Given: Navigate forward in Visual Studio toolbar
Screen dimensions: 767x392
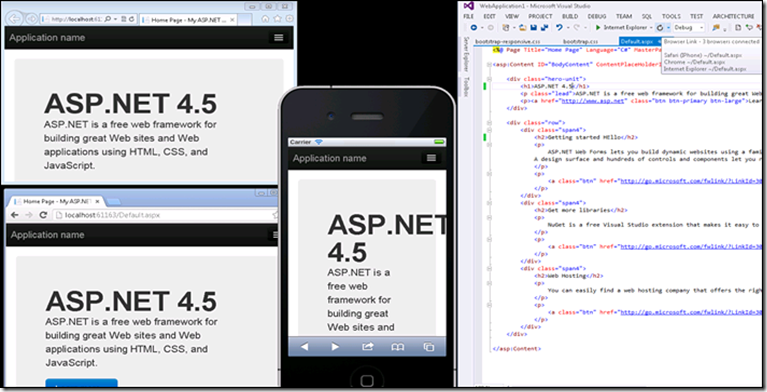Looking at the screenshot, I should pyautogui.click(x=491, y=28).
